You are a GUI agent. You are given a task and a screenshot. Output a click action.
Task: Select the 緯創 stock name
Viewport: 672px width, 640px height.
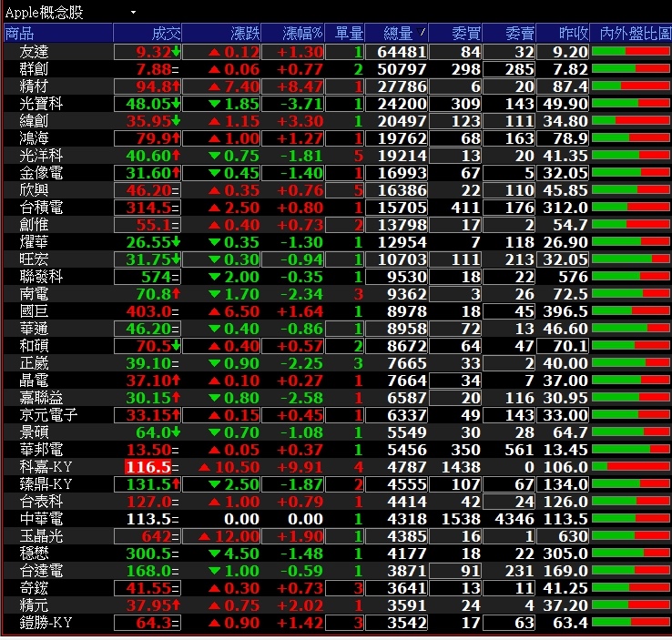[34, 121]
